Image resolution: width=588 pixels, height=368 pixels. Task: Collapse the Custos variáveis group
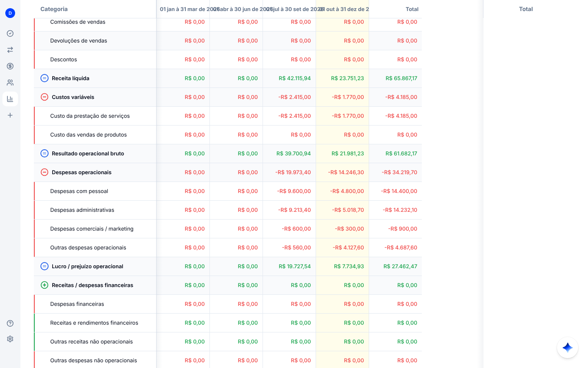coord(45,97)
